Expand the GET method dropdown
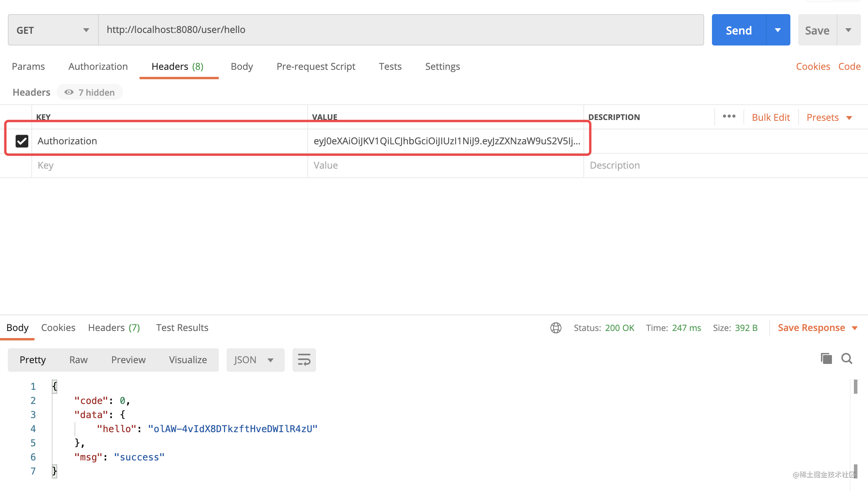This screenshot has width=868, height=491. [x=53, y=30]
